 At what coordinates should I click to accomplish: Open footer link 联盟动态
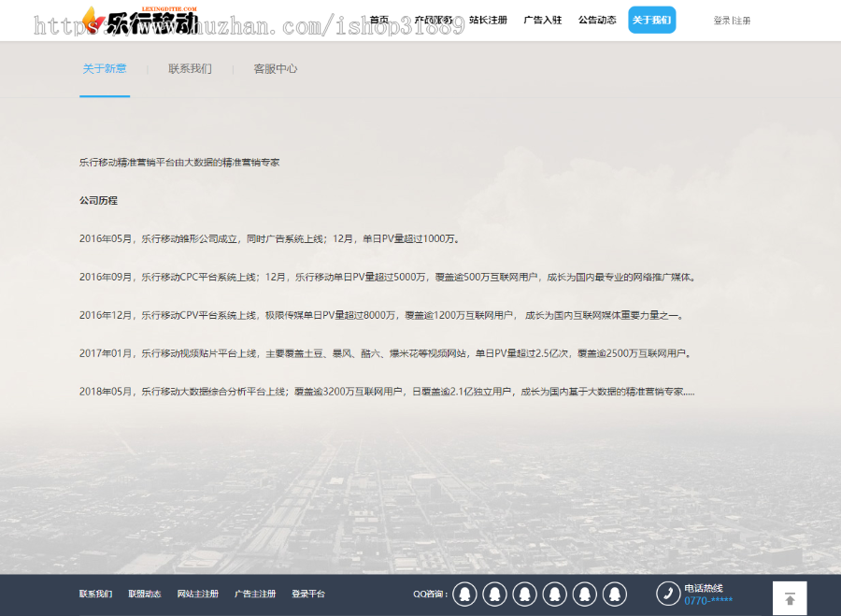tap(145, 594)
